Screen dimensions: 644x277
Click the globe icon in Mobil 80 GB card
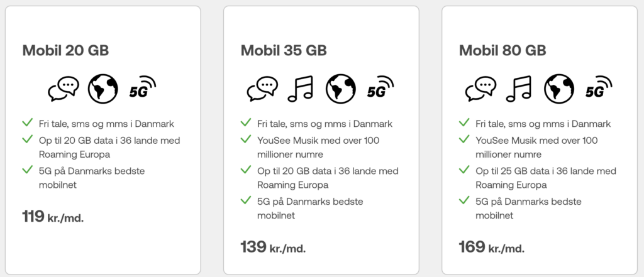click(559, 89)
